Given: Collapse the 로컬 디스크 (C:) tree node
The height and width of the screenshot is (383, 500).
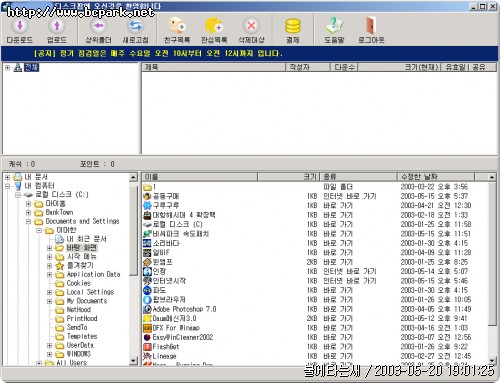Looking at the screenshot, I should 18,195.
